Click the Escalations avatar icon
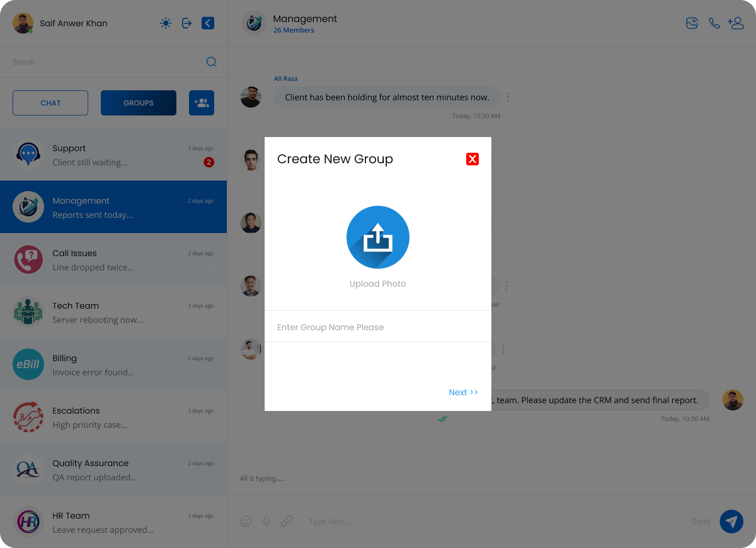Screen dimensions: 756x548 tap(28, 417)
